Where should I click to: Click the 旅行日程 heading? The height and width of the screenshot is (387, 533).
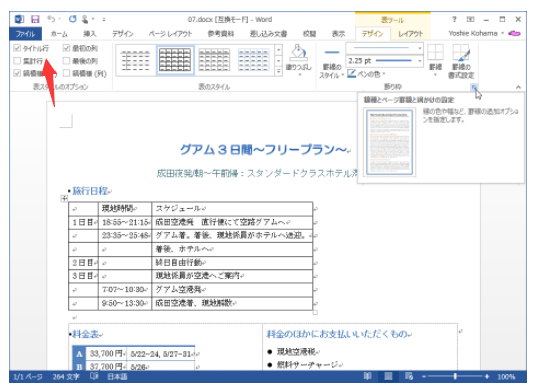coord(90,191)
